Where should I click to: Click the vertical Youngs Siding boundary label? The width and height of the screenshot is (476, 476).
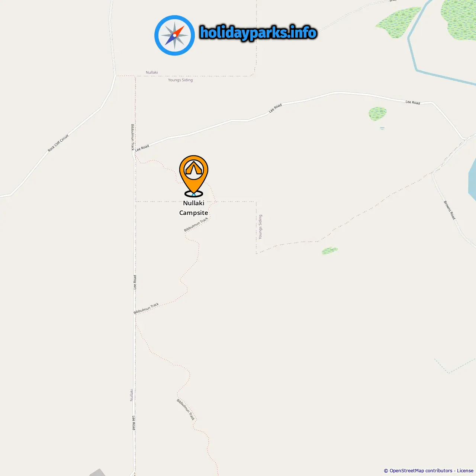[260, 227]
